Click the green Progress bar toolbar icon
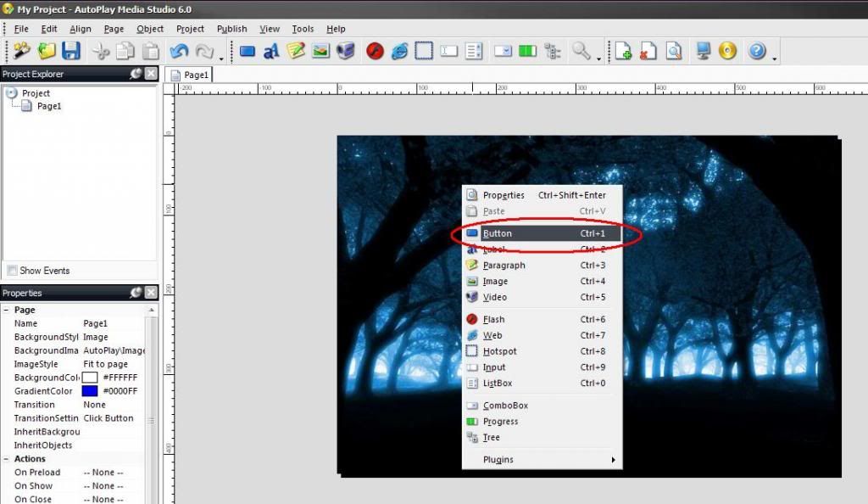 tap(526, 52)
